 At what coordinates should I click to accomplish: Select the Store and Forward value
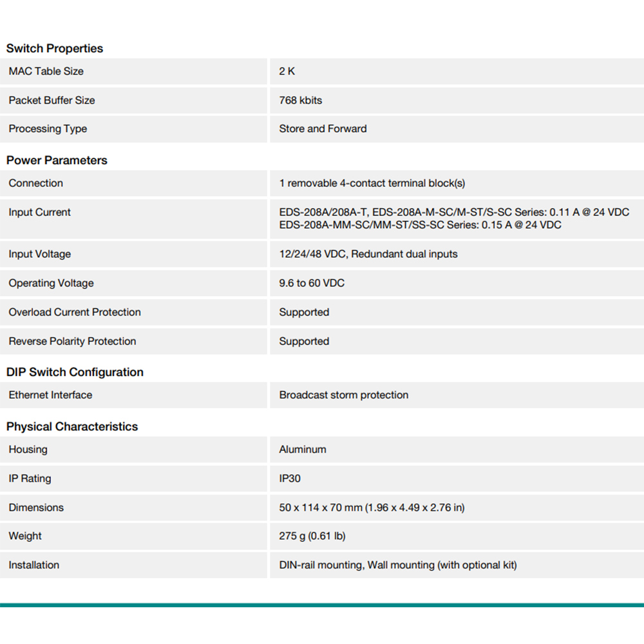pos(323,129)
